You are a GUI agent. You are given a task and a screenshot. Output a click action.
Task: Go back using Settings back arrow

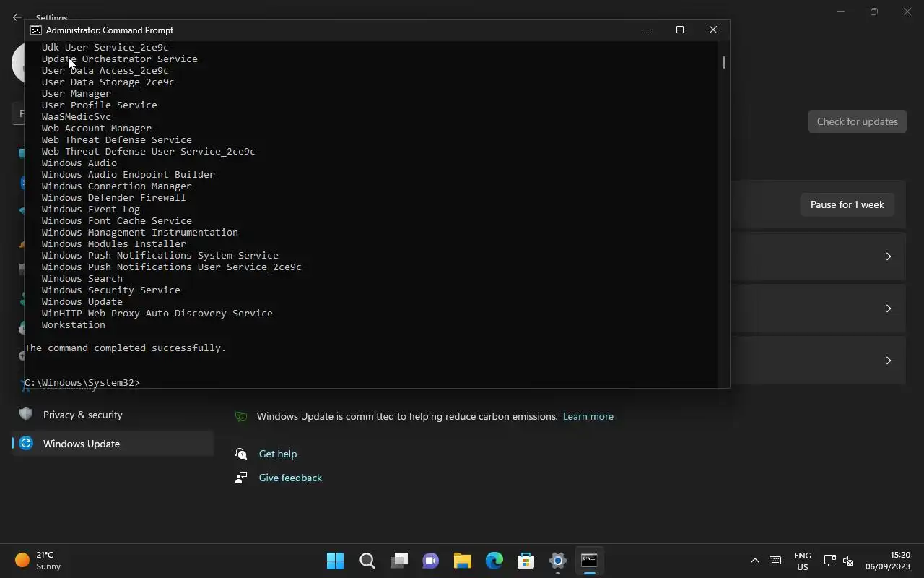pos(17,17)
